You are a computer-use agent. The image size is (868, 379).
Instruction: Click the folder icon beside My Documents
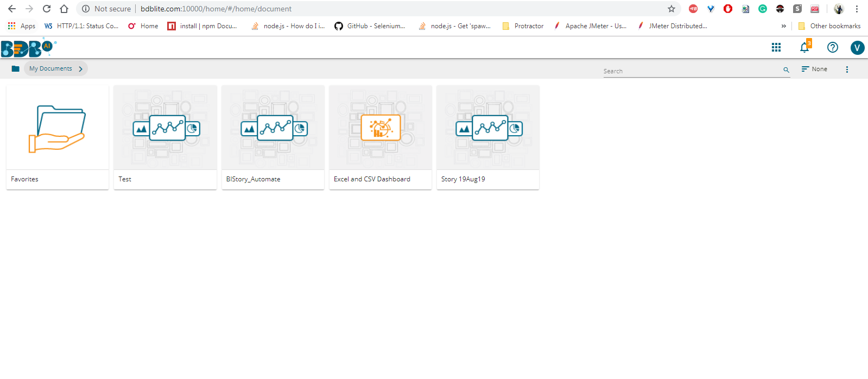[15, 69]
